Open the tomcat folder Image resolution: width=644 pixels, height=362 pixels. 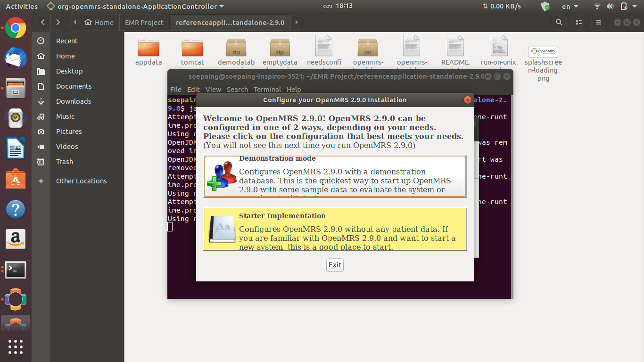tap(192, 52)
